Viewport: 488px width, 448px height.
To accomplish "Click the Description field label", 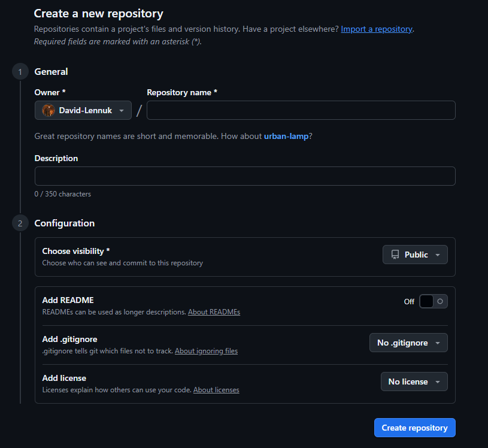I will click(56, 158).
